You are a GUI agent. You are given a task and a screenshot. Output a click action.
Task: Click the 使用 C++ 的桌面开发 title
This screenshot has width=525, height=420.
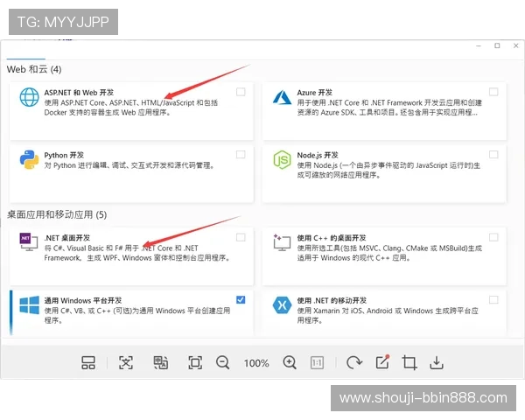[332, 238]
